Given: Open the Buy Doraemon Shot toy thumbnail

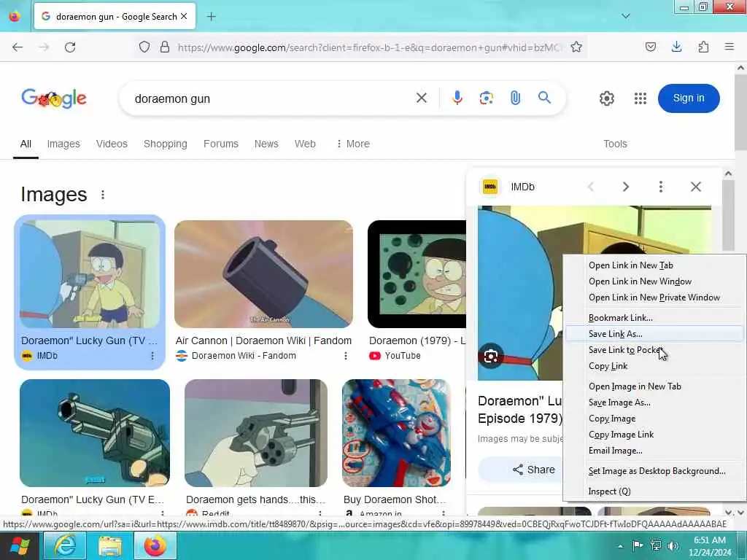Looking at the screenshot, I should [396, 433].
